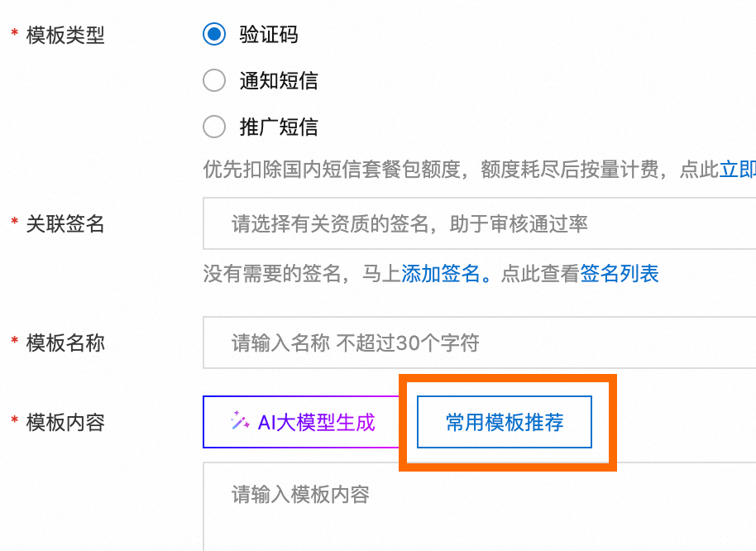Click the 模板类型 field label

point(65,36)
